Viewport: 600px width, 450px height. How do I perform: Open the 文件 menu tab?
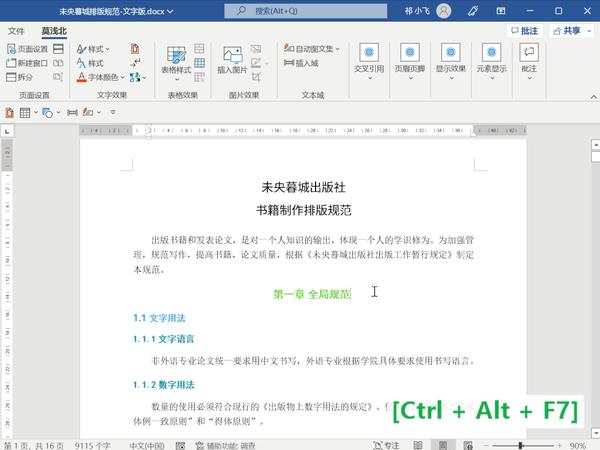pyautogui.click(x=17, y=31)
